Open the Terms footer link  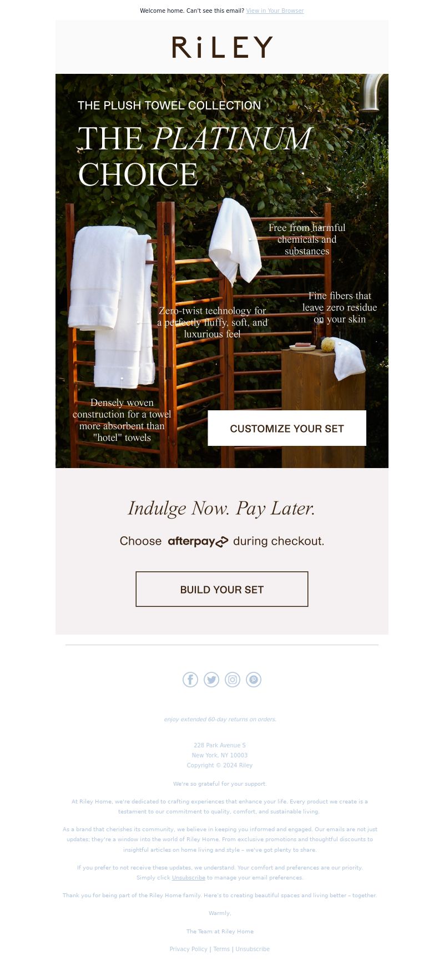point(221,949)
